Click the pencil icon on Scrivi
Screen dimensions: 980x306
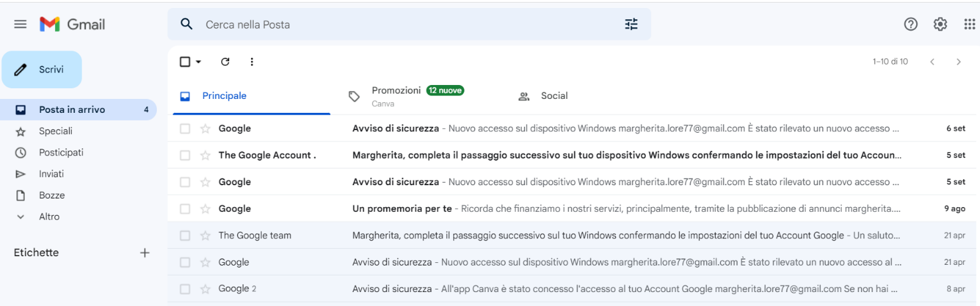[x=21, y=70]
